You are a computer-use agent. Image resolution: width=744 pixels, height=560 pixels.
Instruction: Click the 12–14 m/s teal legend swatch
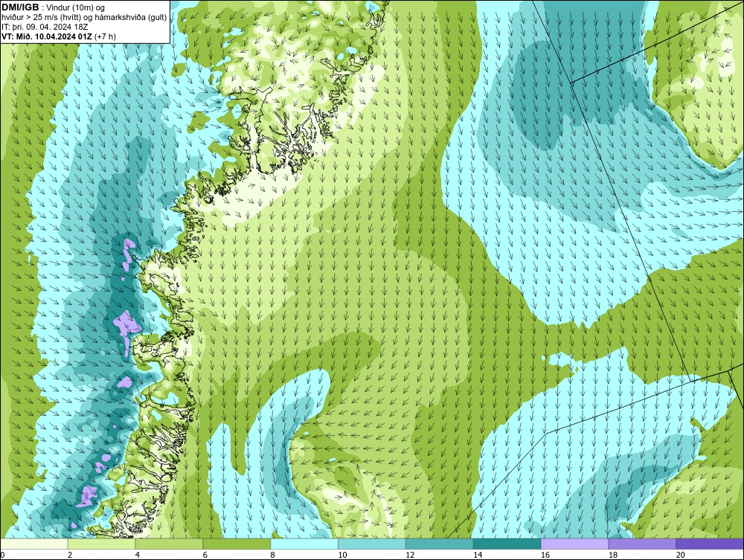pyautogui.click(x=440, y=544)
